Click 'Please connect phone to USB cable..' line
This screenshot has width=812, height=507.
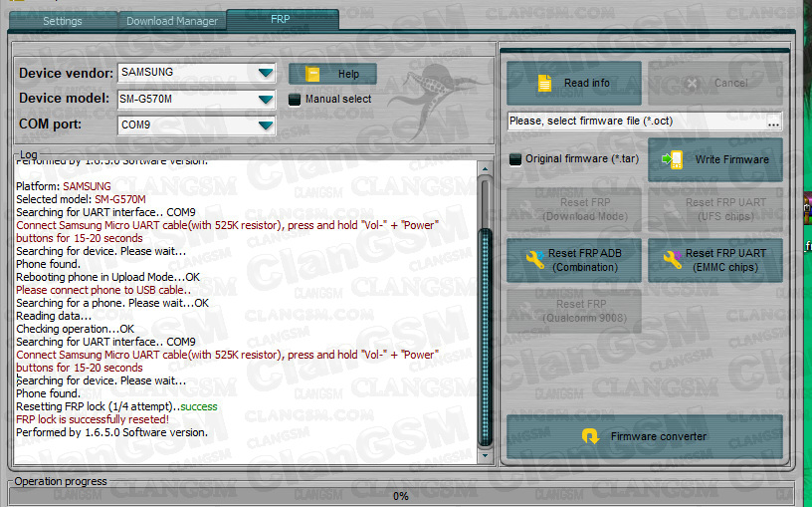pos(103,290)
